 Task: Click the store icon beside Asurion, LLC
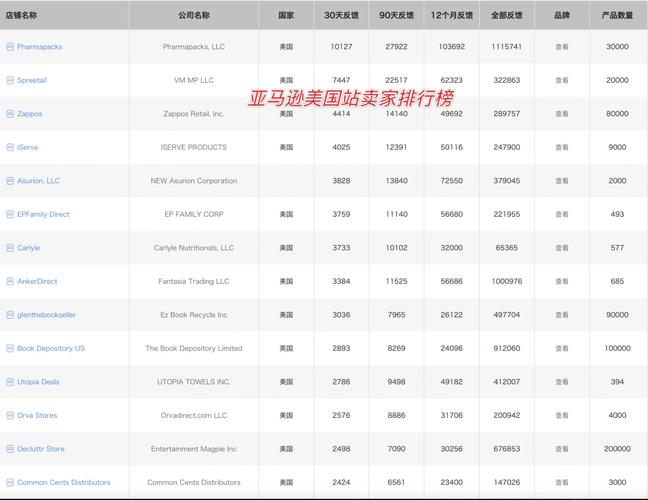pyautogui.click(x=10, y=181)
